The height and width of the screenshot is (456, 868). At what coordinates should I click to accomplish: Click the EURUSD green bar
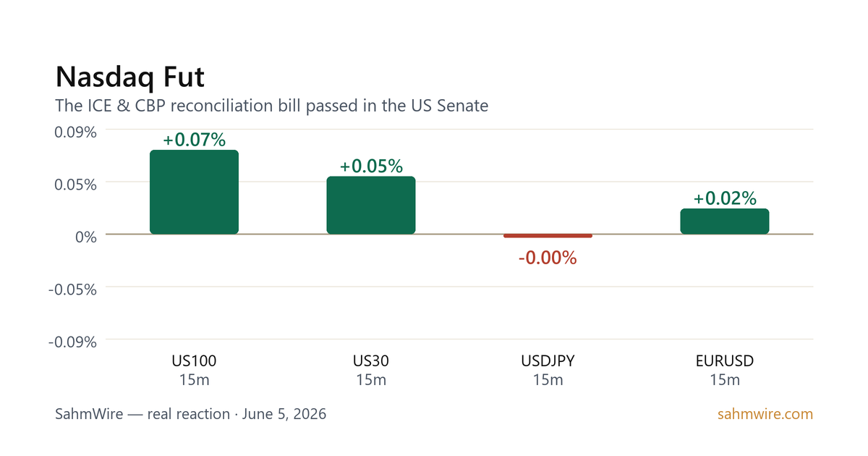click(725, 221)
